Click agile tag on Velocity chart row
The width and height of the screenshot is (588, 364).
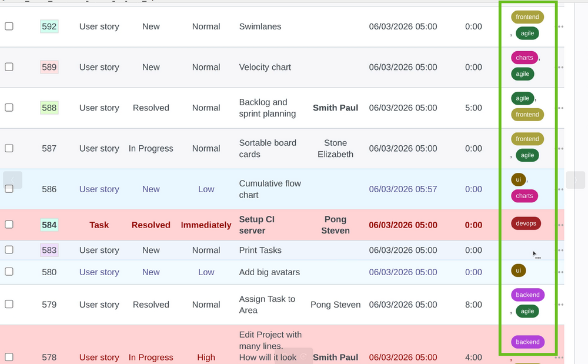(x=522, y=74)
